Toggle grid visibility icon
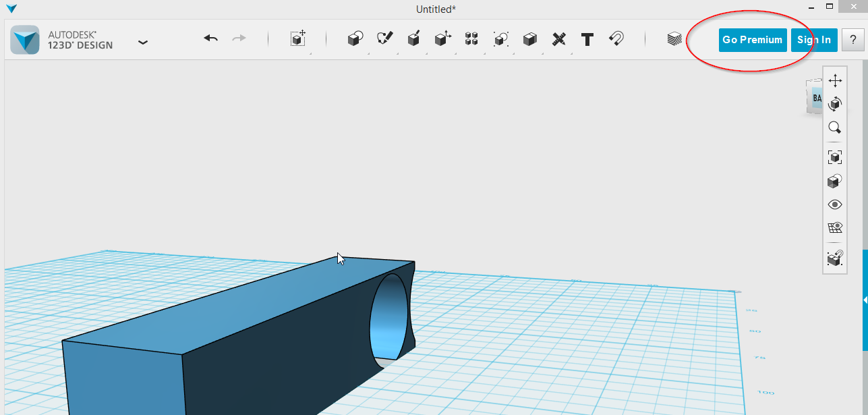This screenshot has width=868, height=415. (835, 227)
